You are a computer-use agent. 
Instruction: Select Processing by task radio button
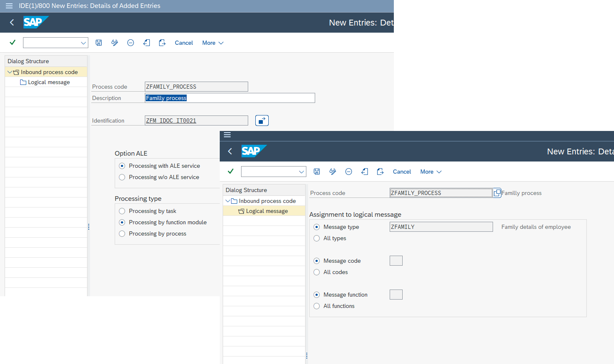pos(122,211)
